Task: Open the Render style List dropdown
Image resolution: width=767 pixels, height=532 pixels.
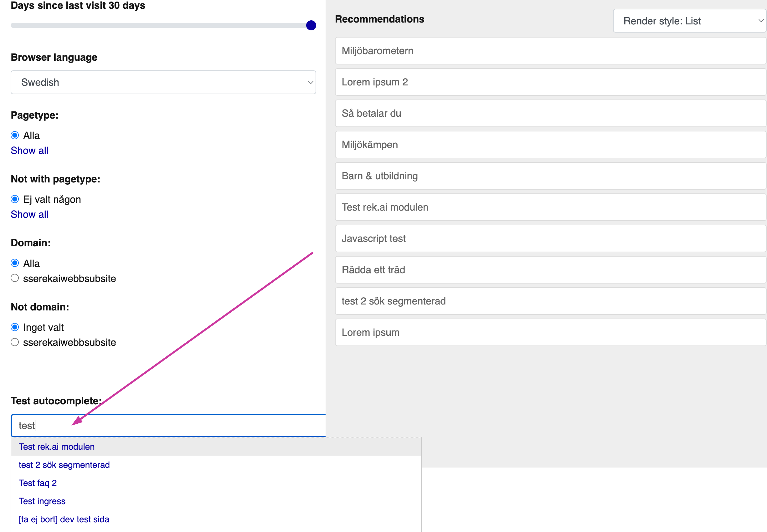Action: 689,21
